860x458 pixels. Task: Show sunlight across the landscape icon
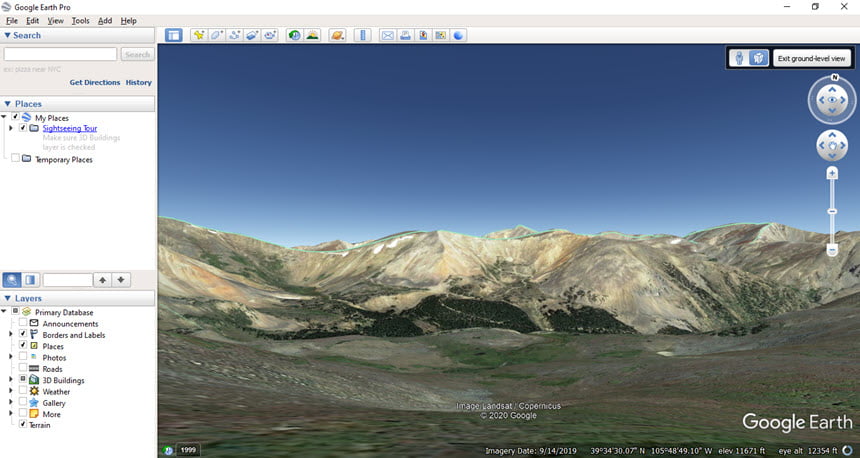312,36
